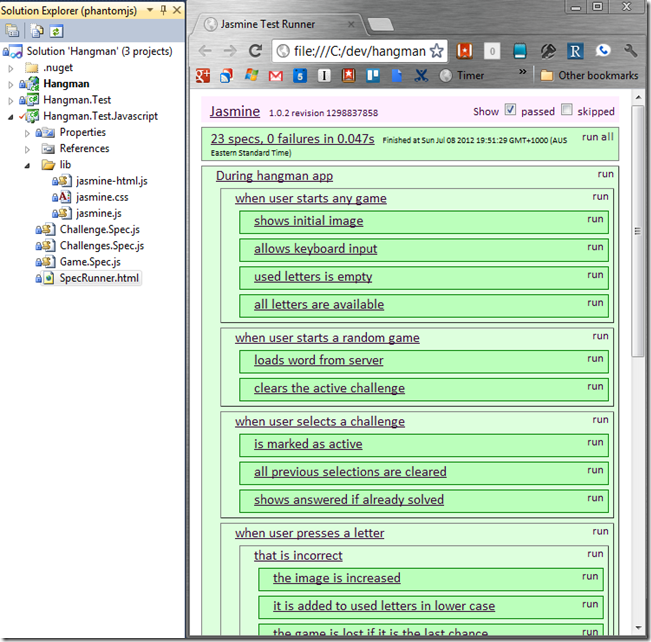Bookmark the page with the star icon
The image size is (651, 642).
436,51
